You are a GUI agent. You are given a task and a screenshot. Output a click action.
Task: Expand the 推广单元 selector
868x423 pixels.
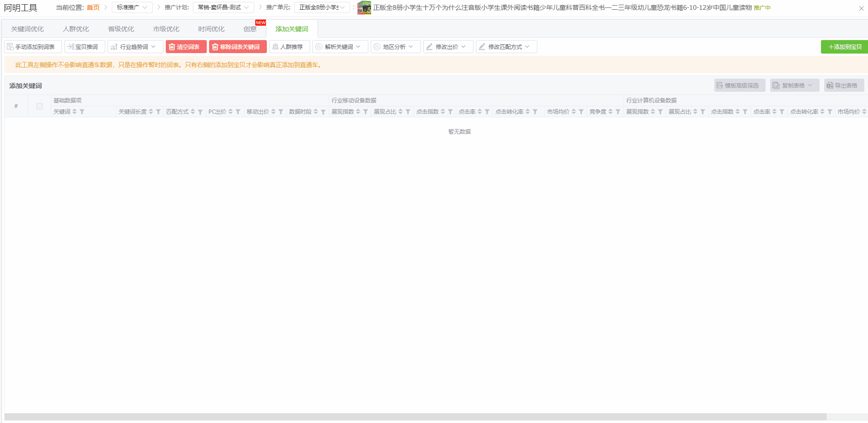pos(322,7)
